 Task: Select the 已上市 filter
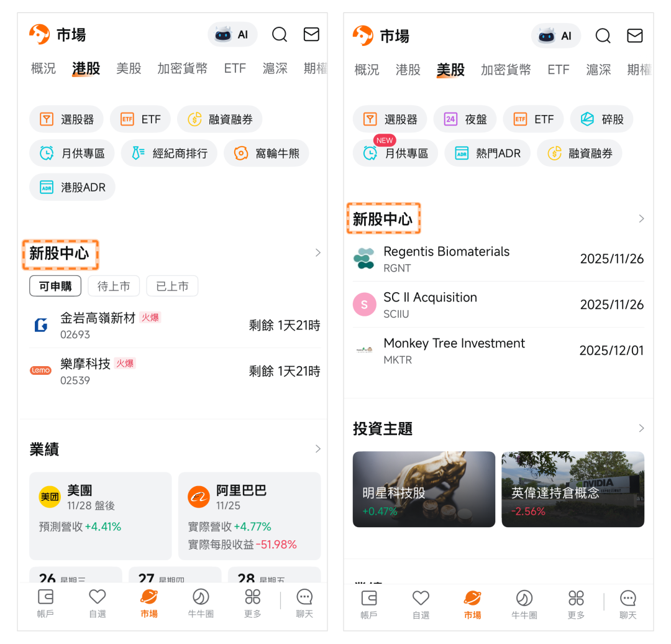pyautogui.click(x=172, y=286)
